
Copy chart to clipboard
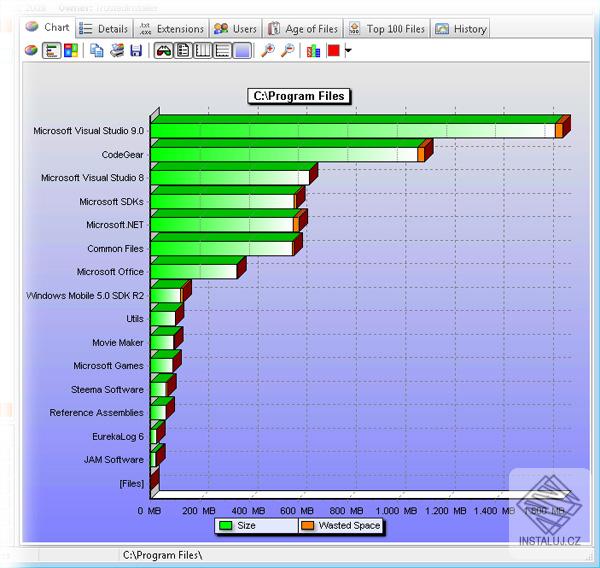point(96,50)
